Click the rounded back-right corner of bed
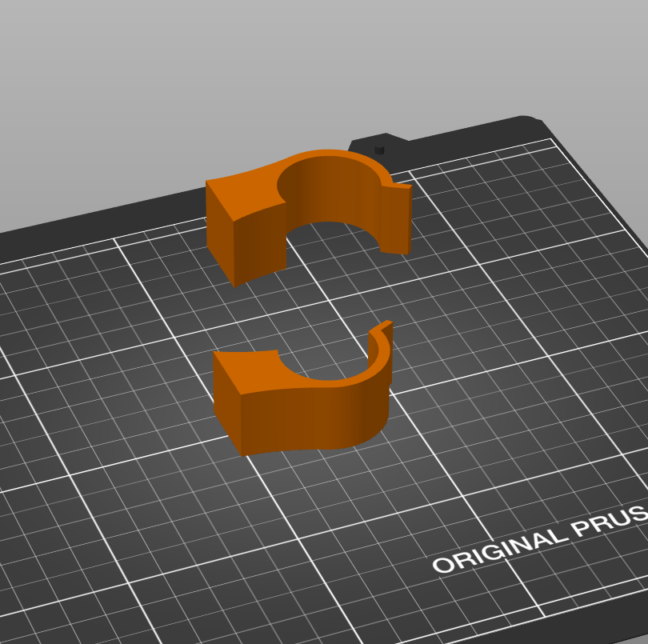 coord(529,120)
